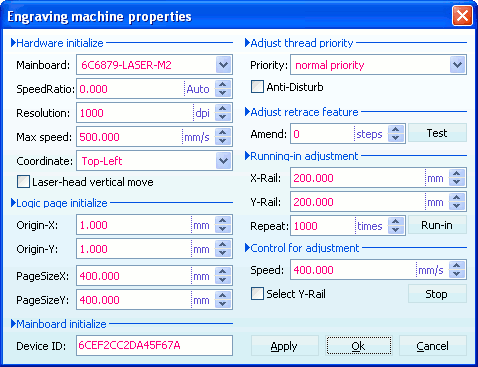Click the Device ID text field
The image size is (478, 367).
[154, 345]
